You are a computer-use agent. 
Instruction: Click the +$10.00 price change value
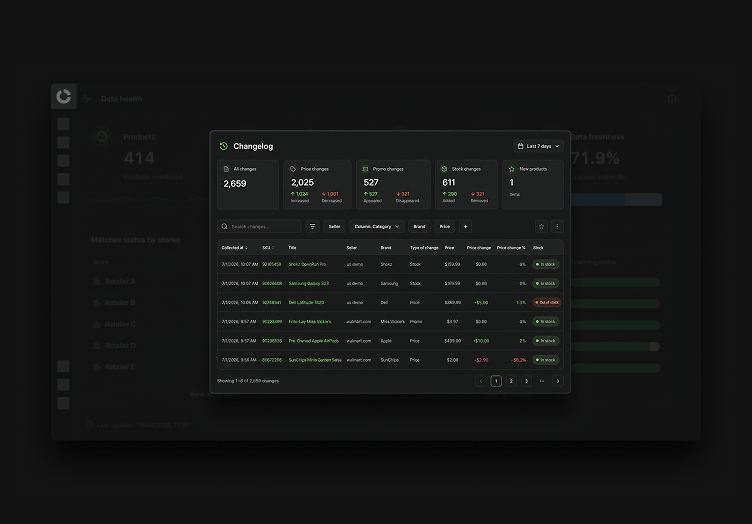(x=481, y=341)
